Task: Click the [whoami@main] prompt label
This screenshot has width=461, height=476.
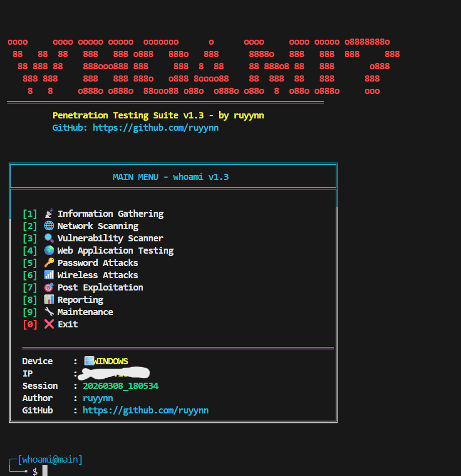Action: [50, 460]
